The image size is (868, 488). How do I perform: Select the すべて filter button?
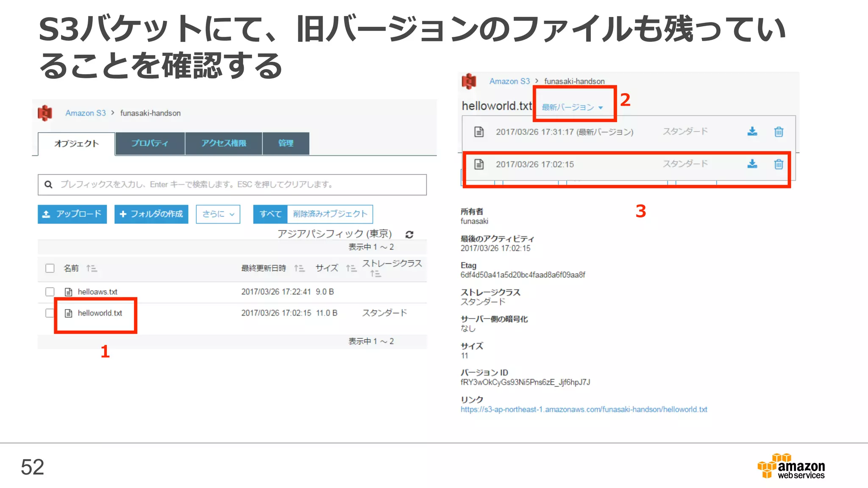click(x=270, y=214)
